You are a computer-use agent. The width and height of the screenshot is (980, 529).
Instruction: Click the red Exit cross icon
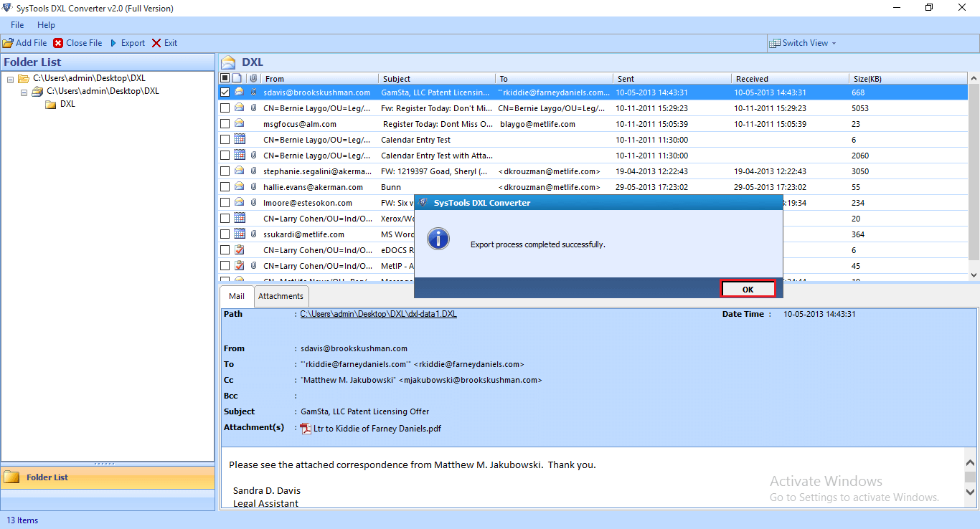coord(156,43)
